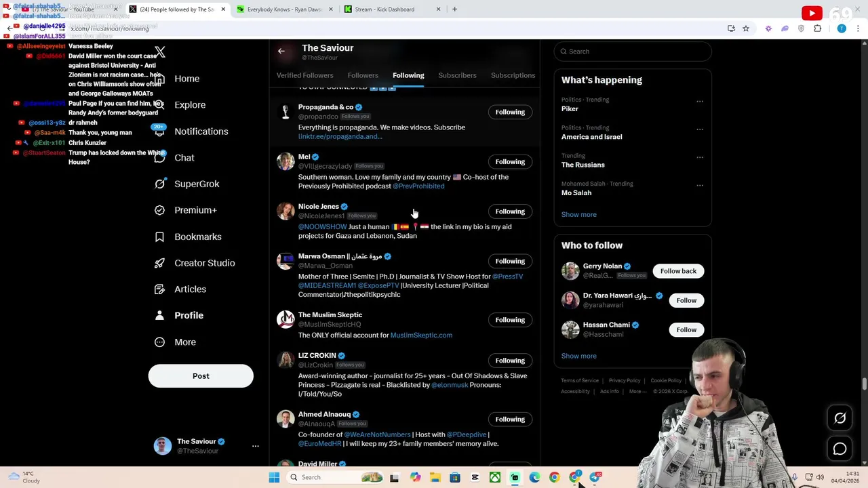Toggle Following button for Nicole Jenes

(x=510, y=211)
